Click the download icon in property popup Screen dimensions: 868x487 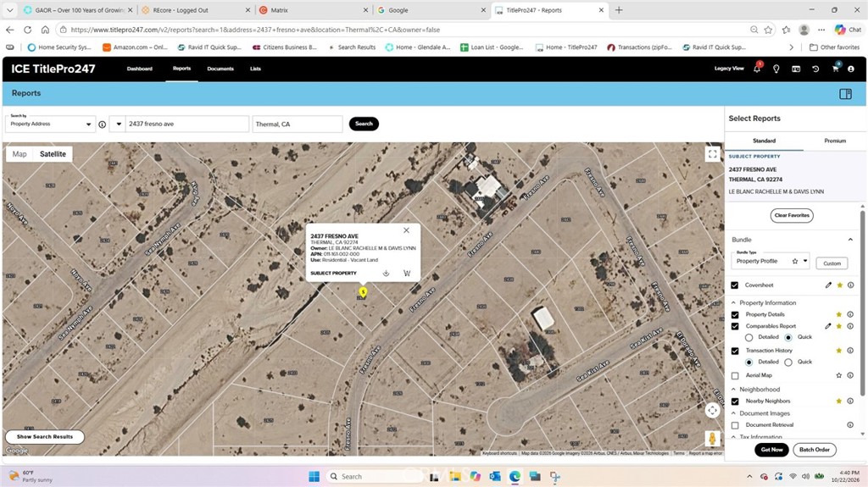[x=386, y=273]
